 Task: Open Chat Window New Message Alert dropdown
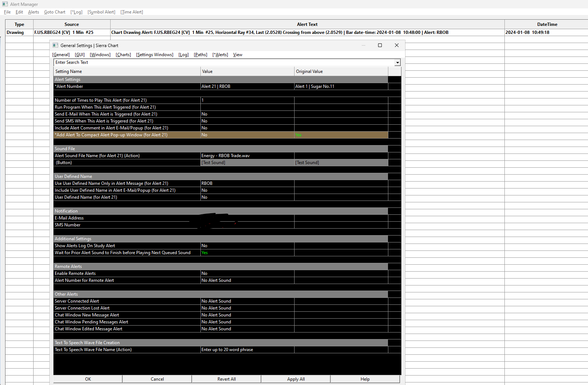coord(247,315)
